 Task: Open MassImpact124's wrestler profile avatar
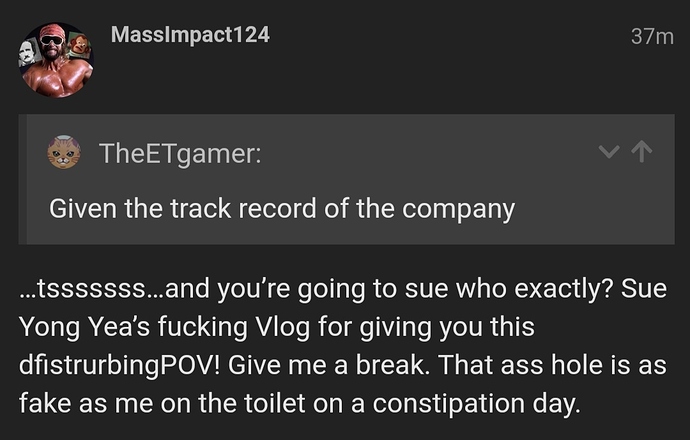click(56, 60)
